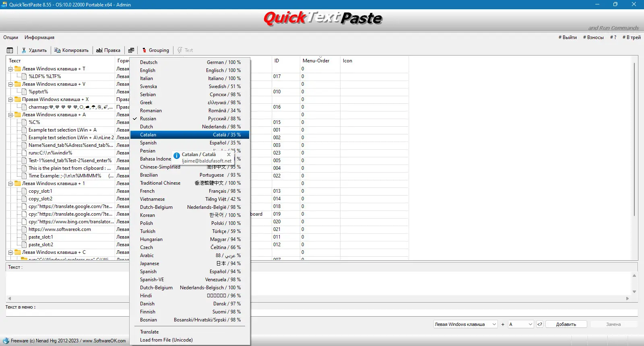This screenshot has width=644, height=346.
Task: Select Korean language from menu
Action: tap(190, 215)
